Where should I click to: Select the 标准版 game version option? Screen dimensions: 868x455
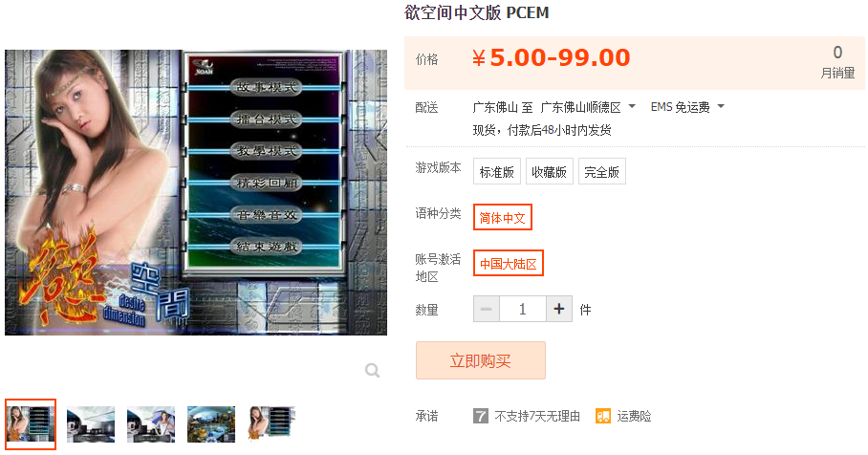pos(496,172)
